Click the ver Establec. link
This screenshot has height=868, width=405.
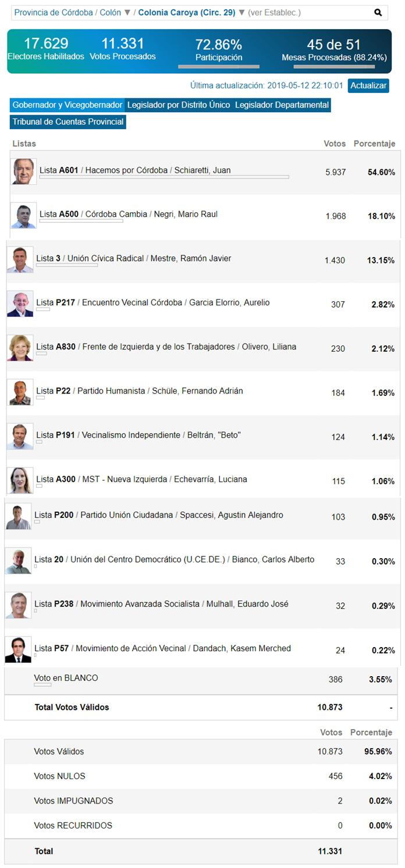pos(275,12)
